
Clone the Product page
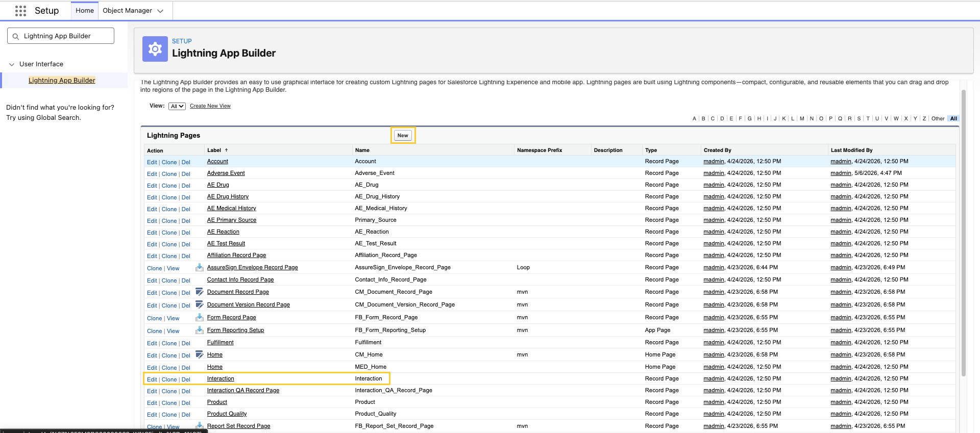(x=169, y=403)
